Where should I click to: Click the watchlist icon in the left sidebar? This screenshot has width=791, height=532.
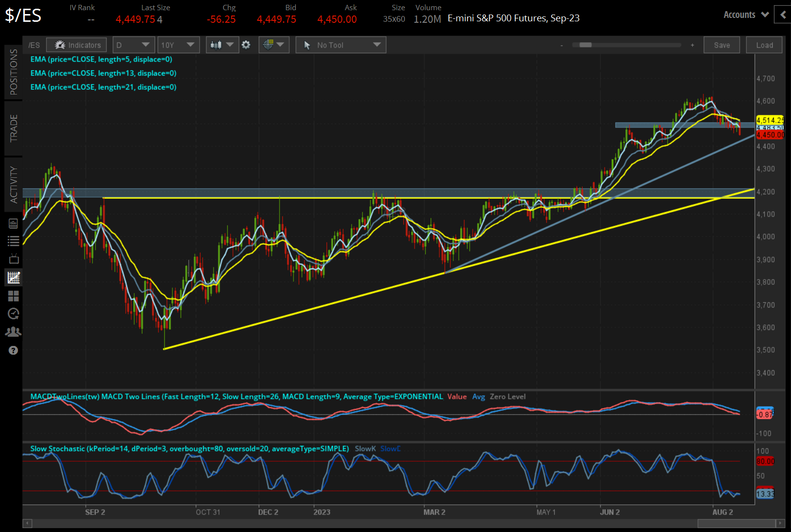(x=13, y=241)
